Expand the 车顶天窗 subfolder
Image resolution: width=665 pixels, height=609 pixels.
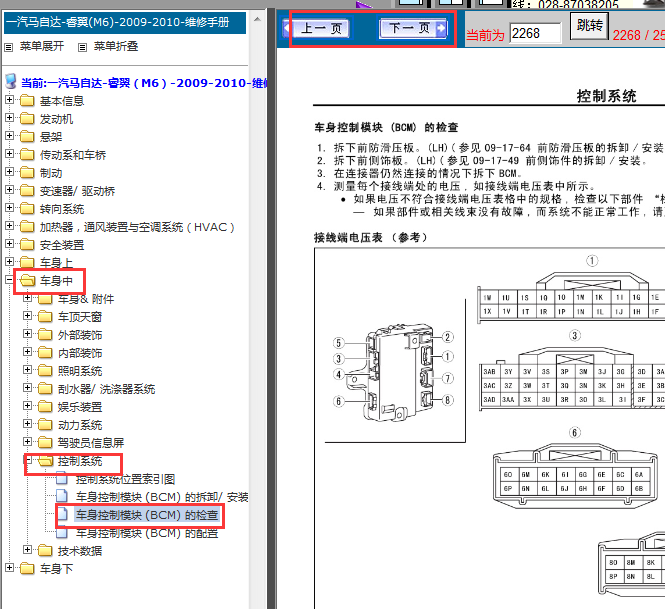tap(28, 316)
